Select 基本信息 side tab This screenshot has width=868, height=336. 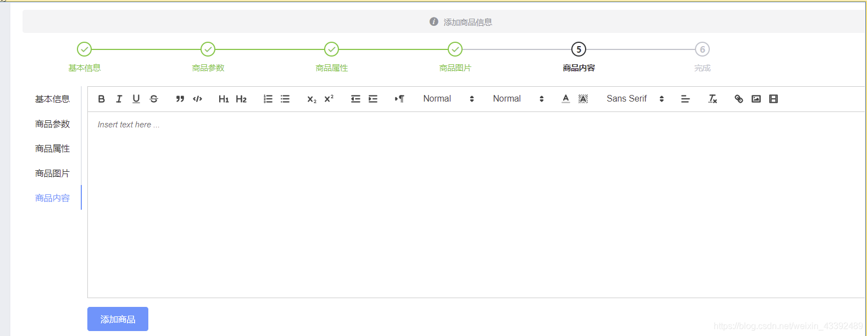(x=53, y=99)
